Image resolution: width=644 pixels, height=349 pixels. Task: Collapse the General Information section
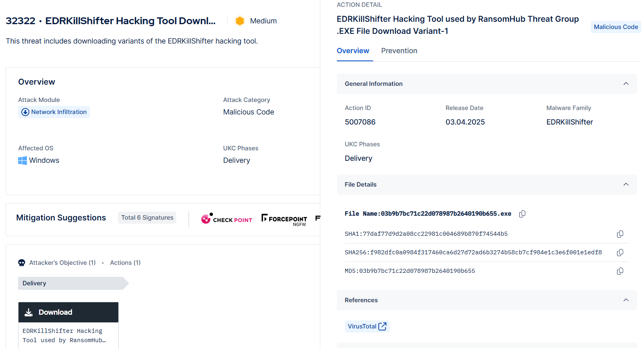point(626,84)
